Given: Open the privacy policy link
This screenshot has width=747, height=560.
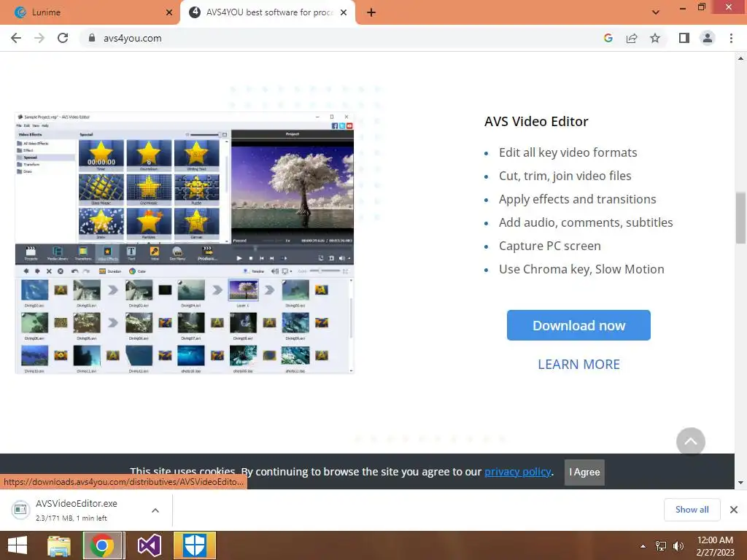Looking at the screenshot, I should [x=518, y=472].
